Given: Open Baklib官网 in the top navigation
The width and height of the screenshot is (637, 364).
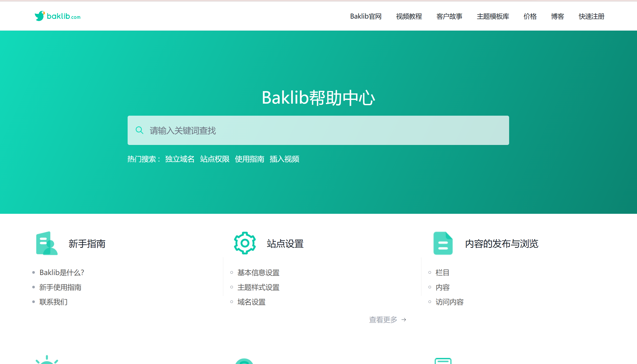Looking at the screenshot, I should tap(366, 16).
